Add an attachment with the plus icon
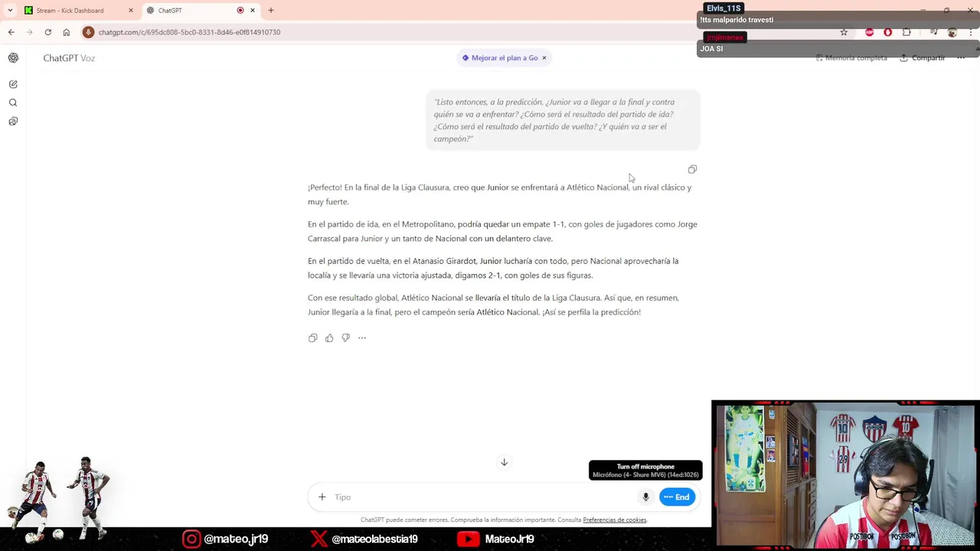The width and height of the screenshot is (980, 551). pos(322,497)
